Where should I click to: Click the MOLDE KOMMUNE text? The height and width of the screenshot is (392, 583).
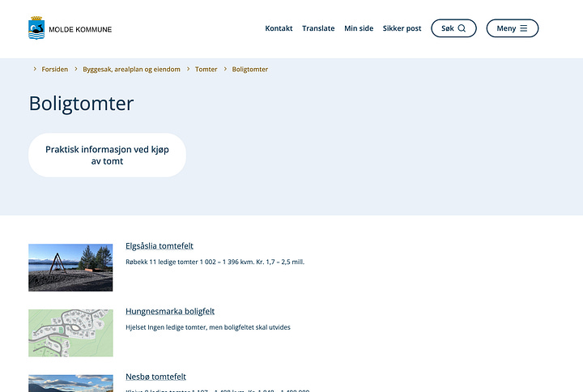coord(80,29)
